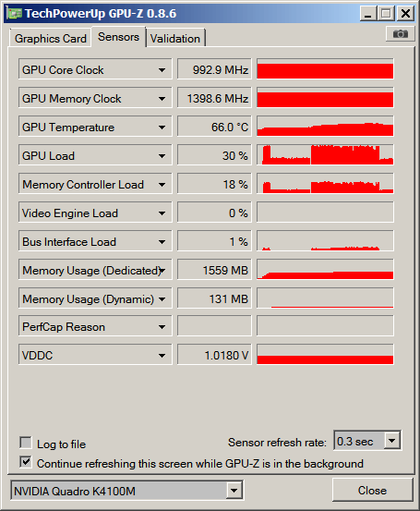Switch to the Graphics Card tab
The image size is (420, 511).
point(51,39)
